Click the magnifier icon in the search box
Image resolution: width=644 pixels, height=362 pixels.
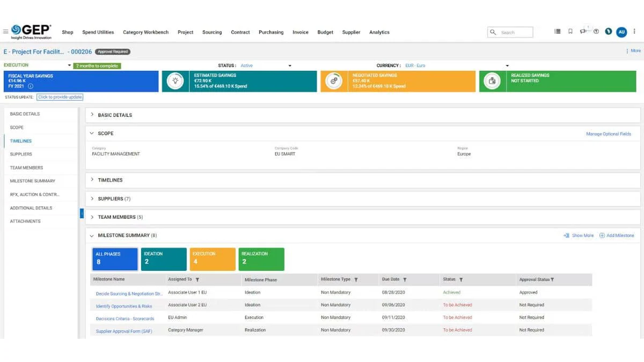coord(493,32)
